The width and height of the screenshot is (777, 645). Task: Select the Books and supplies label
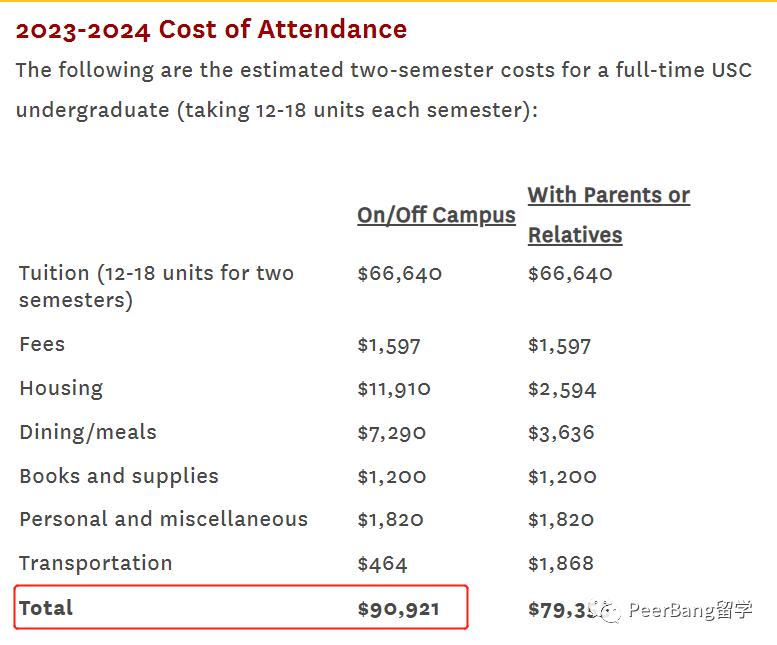pos(119,476)
